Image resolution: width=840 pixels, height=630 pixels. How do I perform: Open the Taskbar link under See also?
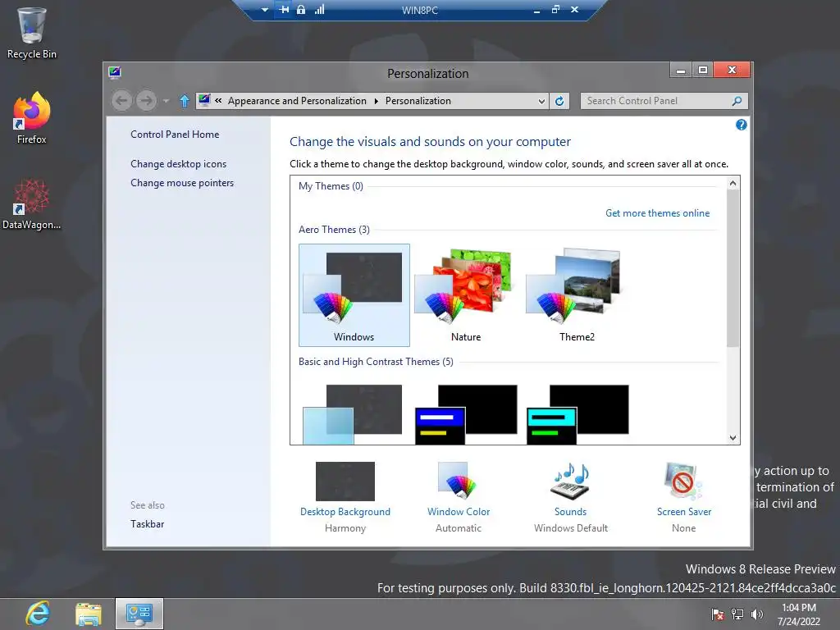pos(148,524)
